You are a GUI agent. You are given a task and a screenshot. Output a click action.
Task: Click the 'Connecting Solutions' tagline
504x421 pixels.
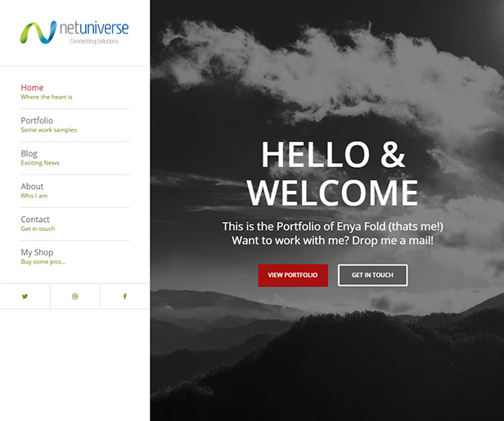tap(94, 41)
